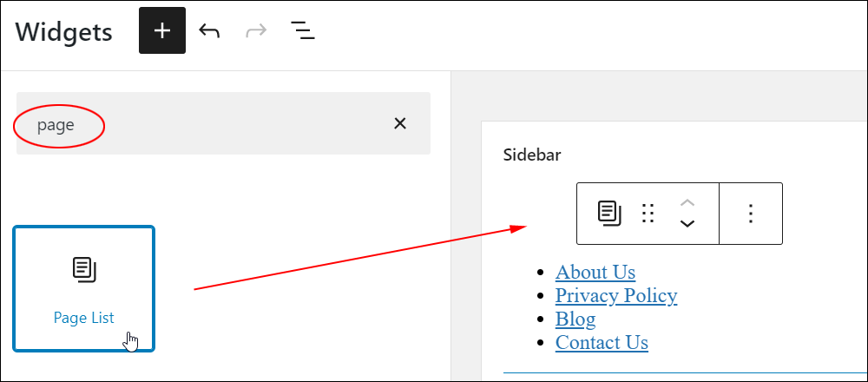
Task: Open Page List block type switcher in toolbar
Action: (x=609, y=214)
